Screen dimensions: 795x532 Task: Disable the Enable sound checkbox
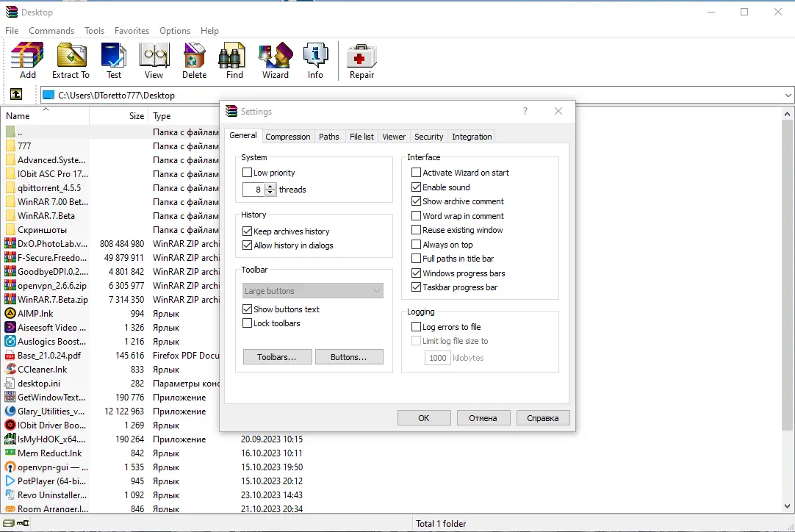417,187
